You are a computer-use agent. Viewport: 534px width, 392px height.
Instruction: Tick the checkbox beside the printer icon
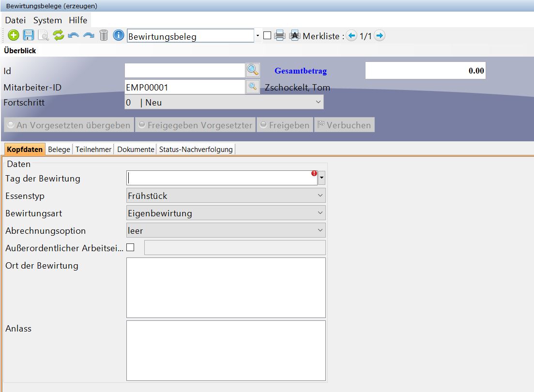pos(267,35)
